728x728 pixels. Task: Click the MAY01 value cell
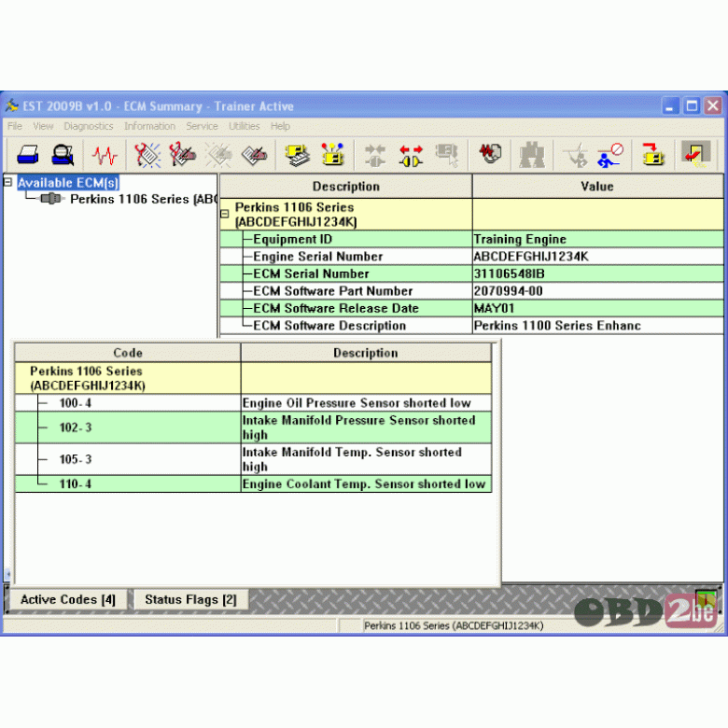[x=598, y=308]
